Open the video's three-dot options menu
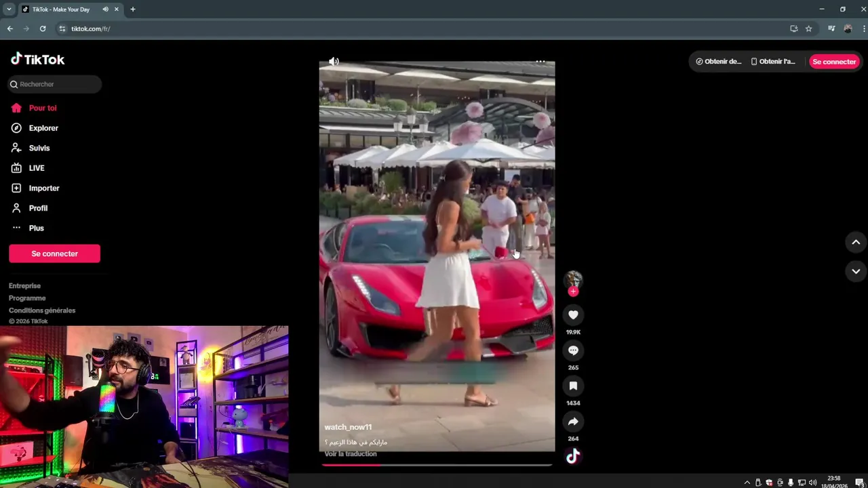Screen dimensions: 868x488 [x=540, y=62]
